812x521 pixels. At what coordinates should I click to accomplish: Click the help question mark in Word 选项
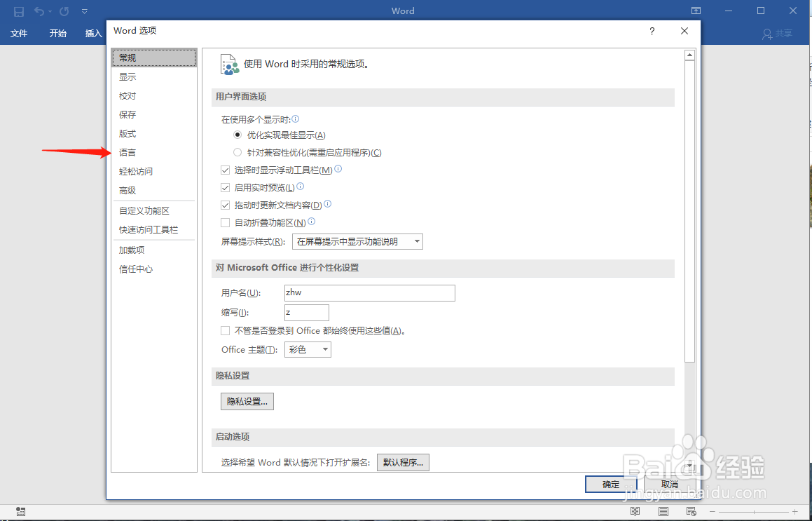[652, 31]
